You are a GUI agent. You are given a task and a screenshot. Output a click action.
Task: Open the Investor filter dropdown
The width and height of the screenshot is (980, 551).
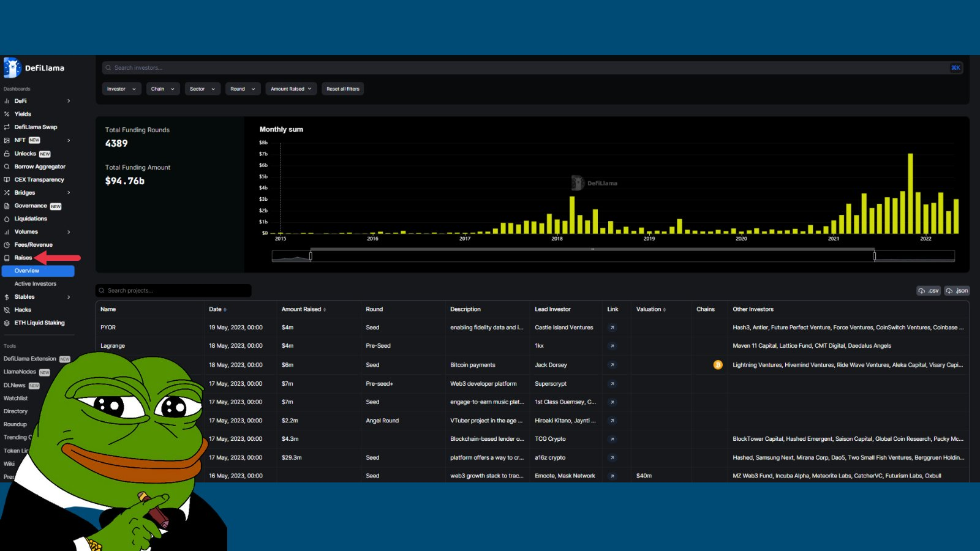coord(121,89)
